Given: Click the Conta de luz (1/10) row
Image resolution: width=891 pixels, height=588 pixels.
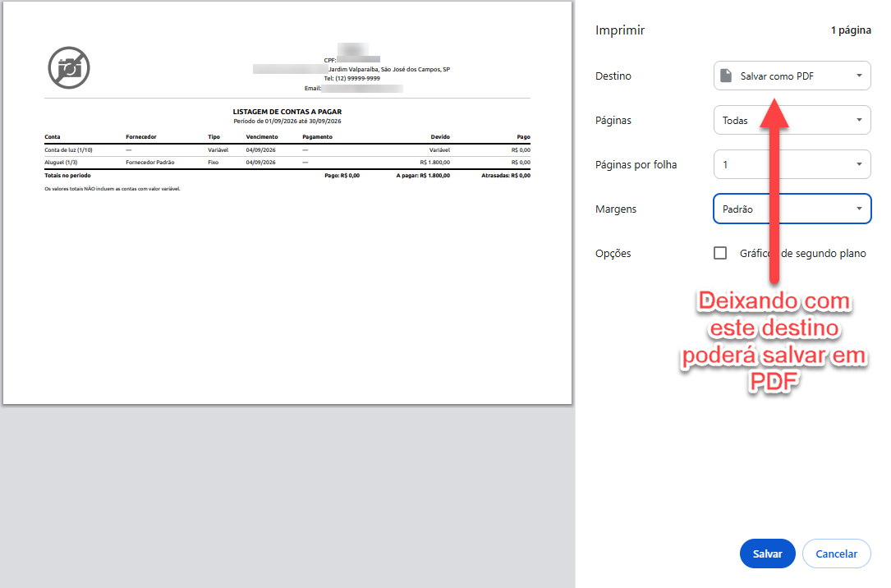Looking at the screenshot, I should pos(287,150).
